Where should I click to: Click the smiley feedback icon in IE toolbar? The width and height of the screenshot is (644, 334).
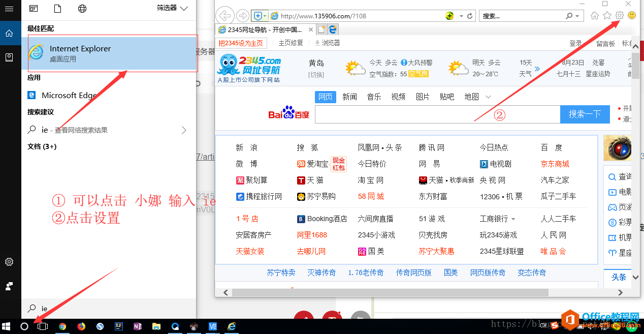(631, 15)
